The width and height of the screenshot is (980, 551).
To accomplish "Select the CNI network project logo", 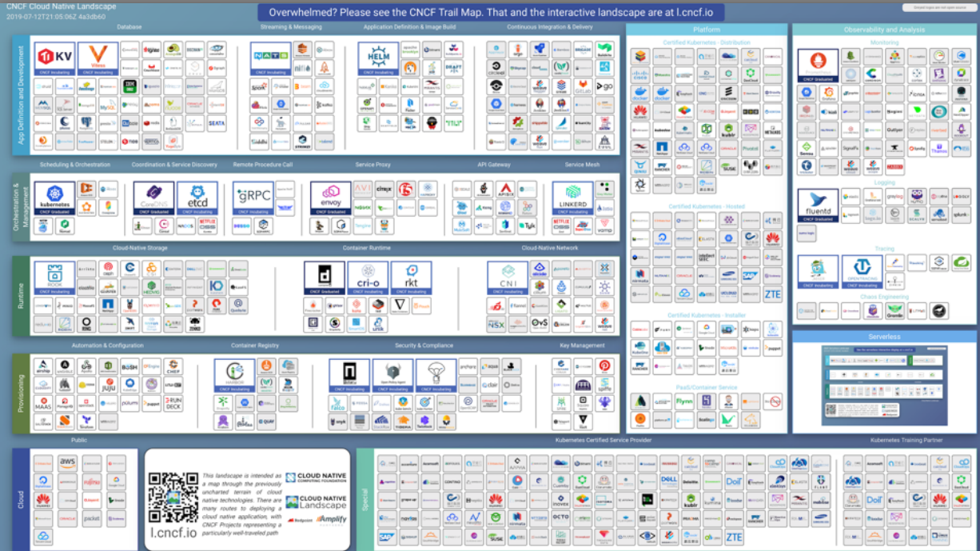I will (x=508, y=277).
